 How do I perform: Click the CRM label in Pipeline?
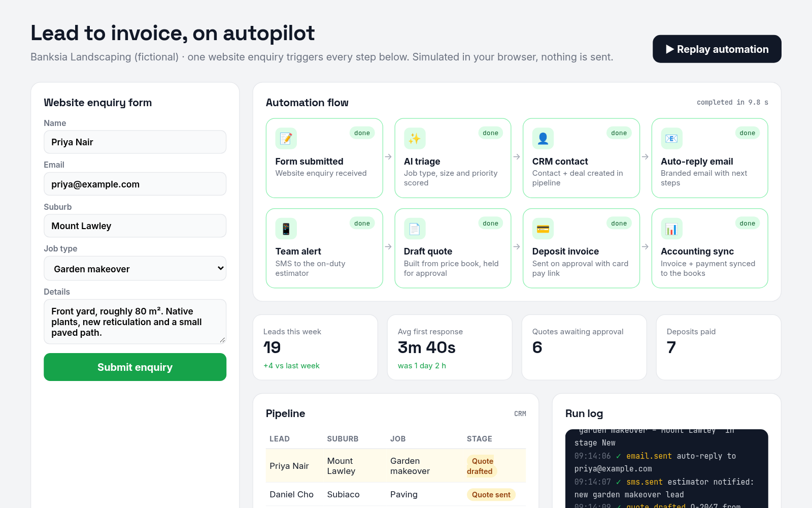pos(520,414)
